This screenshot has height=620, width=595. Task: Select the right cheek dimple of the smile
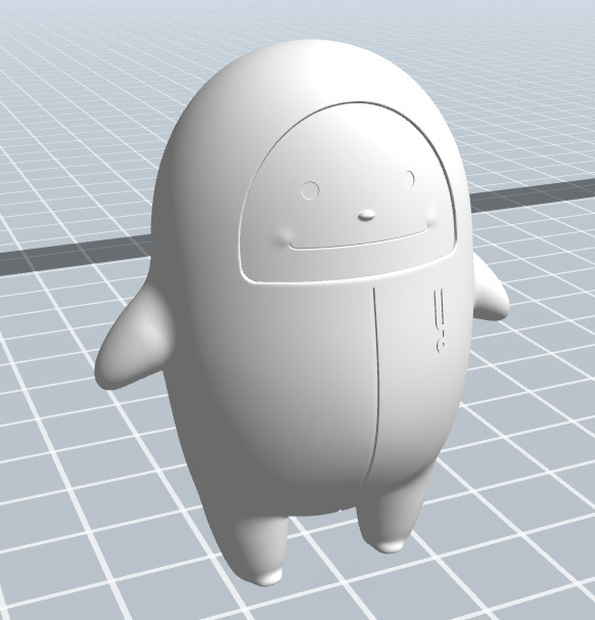coord(430,214)
